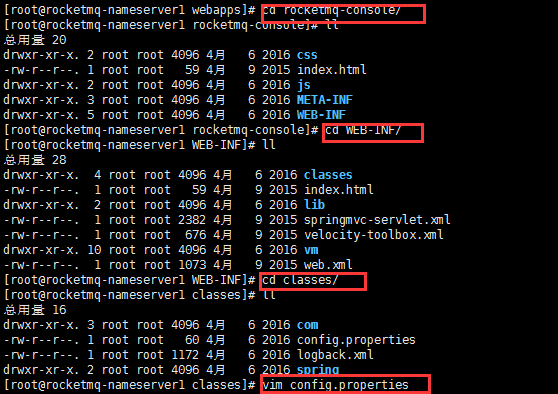This screenshot has height=394, width=558.
Task: Click the size '2382' of springmvc-servlet.xml
Action: pyautogui.click(x=192, y=220)
